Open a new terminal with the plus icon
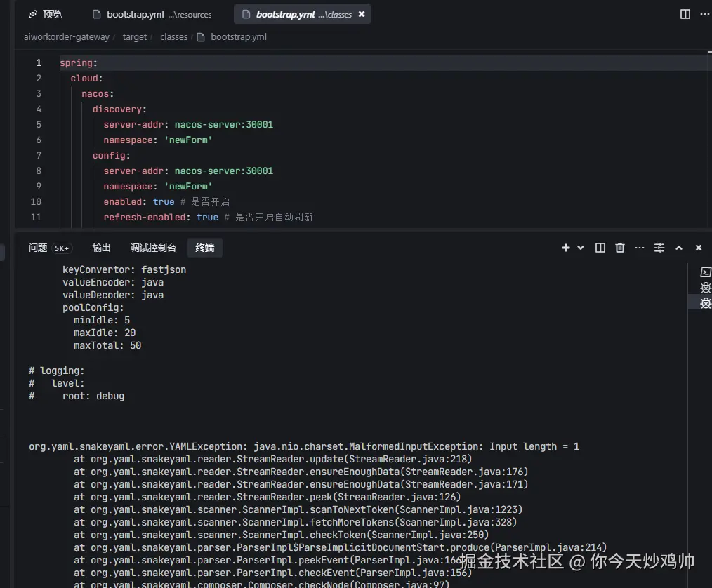Viewport: 712px width, 588px height. pyautogui.click(x=565, y=247)
